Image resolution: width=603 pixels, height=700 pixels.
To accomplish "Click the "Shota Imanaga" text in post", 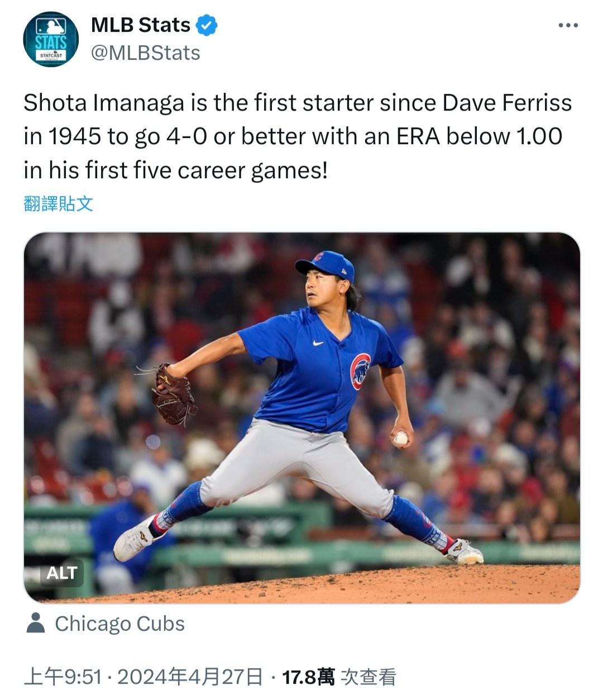I will pyautogui.click(x=103, y=103).
